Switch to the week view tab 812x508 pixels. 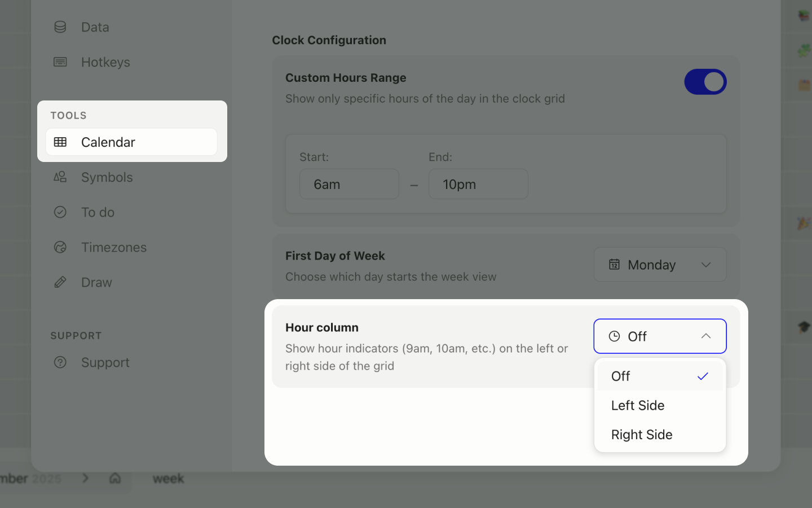click(x=167, y=478)
